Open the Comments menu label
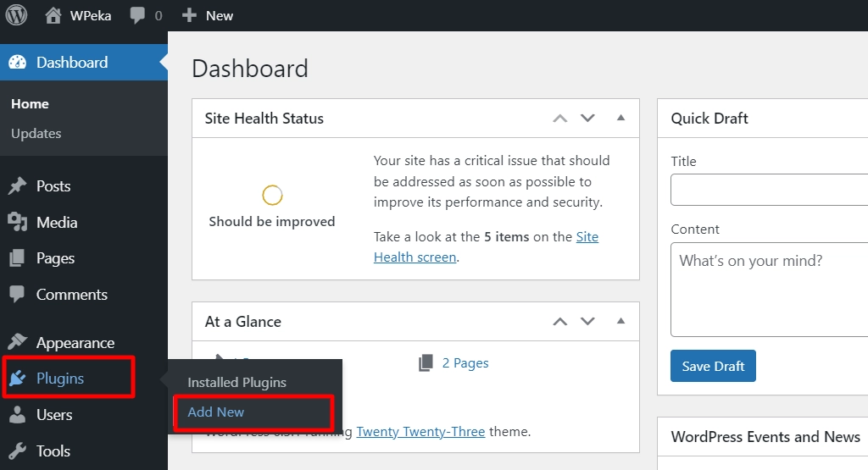This screenshot has height=470, width=868. (x=72, y=294)
